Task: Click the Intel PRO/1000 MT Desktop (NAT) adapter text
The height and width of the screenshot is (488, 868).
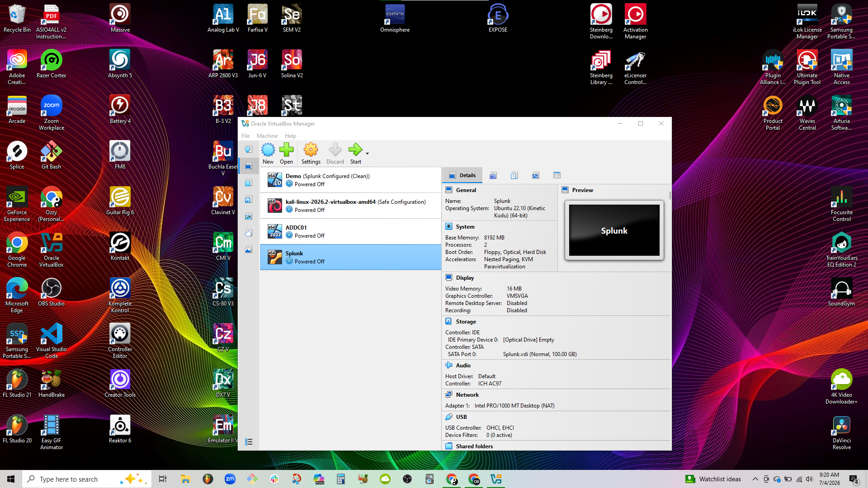Action: pos(514,406)
